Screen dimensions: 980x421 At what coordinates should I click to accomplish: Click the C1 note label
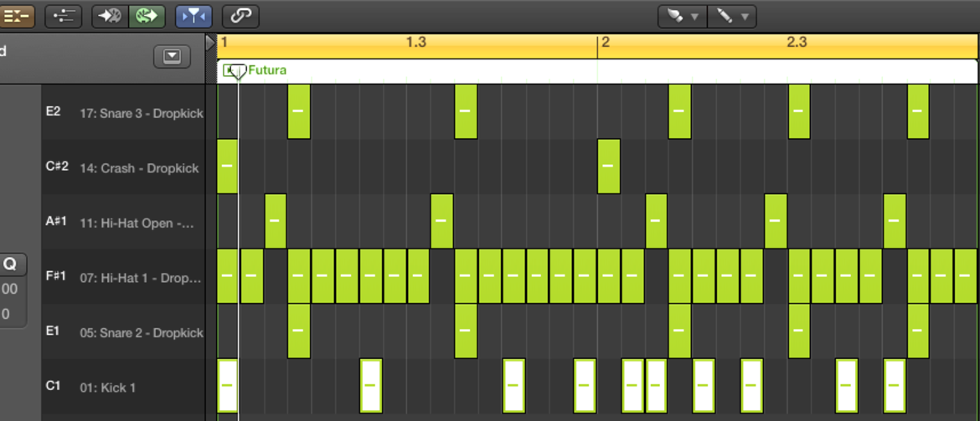[x=53, y=387]
